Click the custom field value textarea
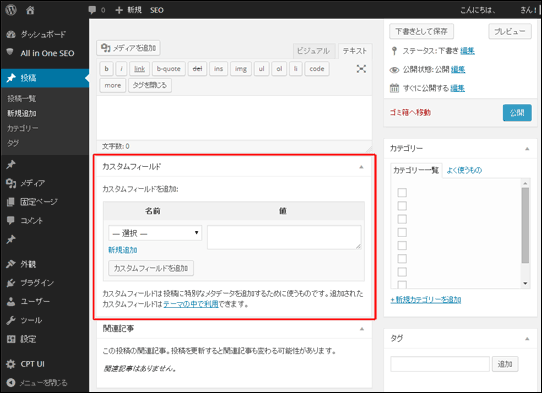The image size is (542, 393). [284, 237]
